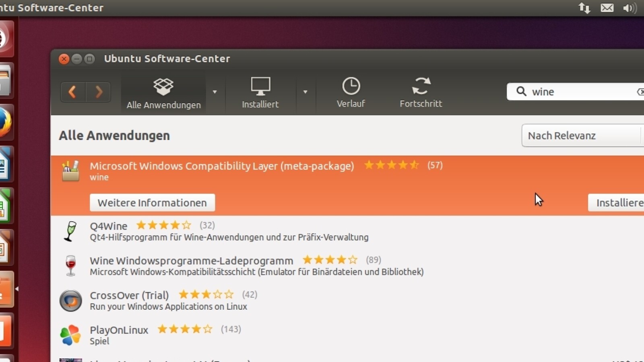Launch Firefox from the Ubuntu launcher
The height and width of the screenshot is (362, 644).
pos(5,122)
